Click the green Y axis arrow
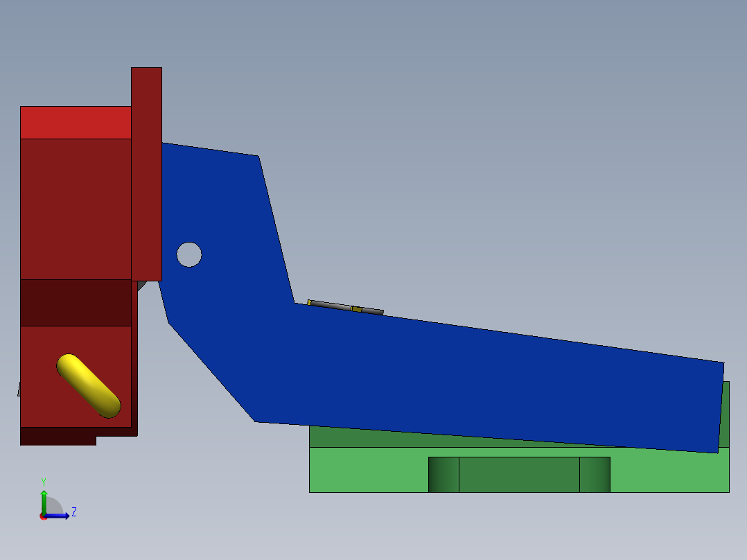747x560 pixels. point(44,501)
